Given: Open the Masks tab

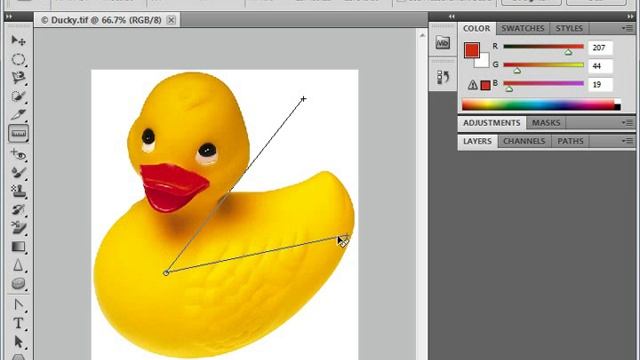Looking at the screenshot, I should [x=546, y=123].
